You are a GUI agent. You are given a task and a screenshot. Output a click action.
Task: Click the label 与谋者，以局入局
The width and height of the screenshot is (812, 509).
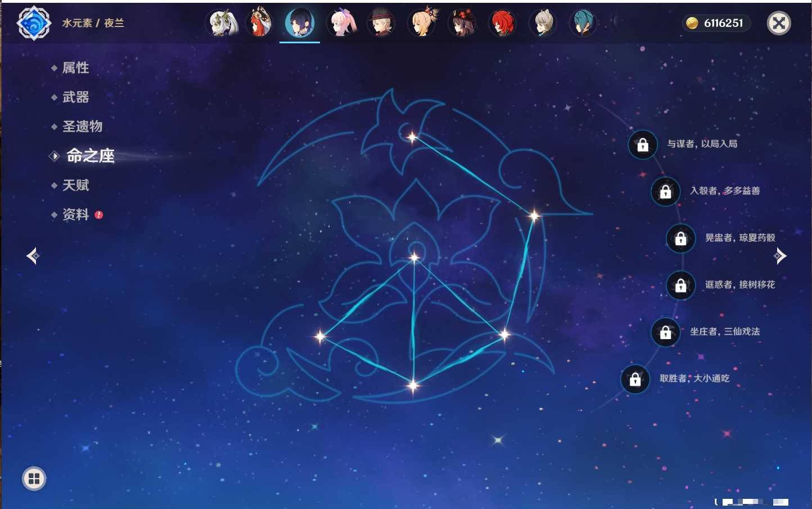[x=702, y=144]
